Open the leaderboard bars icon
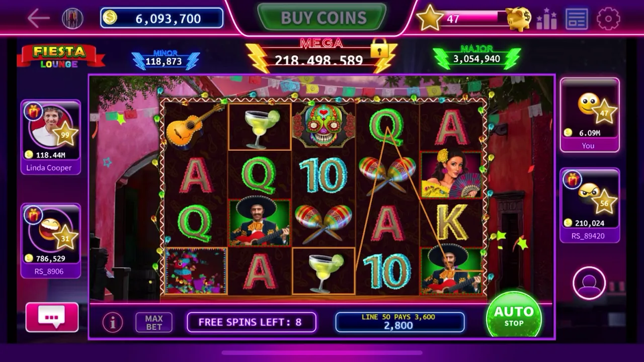This screenshot has height=362, width=644. [x=546, y=19]
